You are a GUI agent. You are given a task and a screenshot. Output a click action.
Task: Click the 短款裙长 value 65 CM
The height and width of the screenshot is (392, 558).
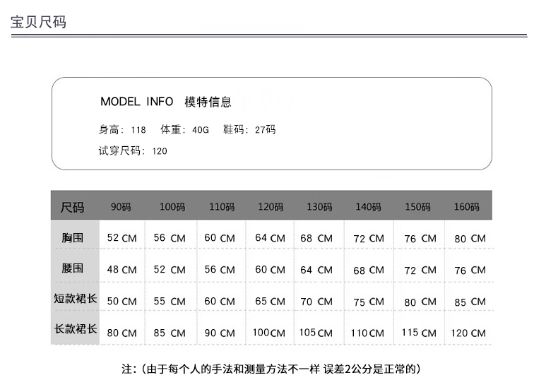point(271,302)
